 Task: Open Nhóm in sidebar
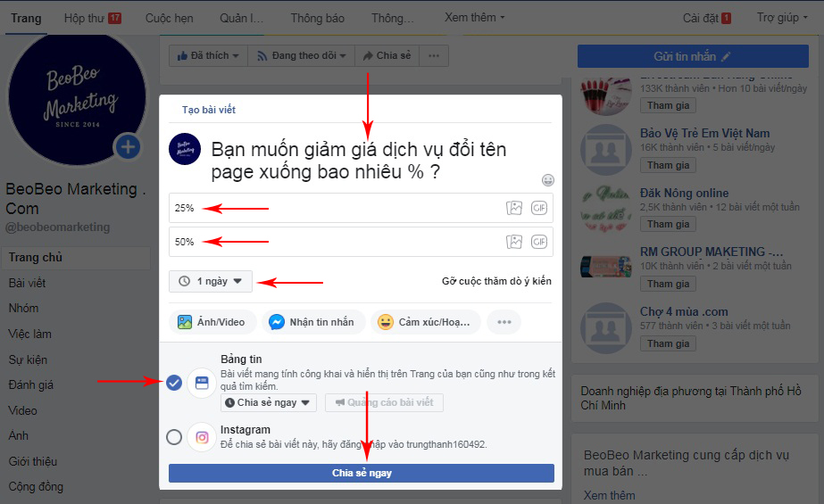[23, 308]
